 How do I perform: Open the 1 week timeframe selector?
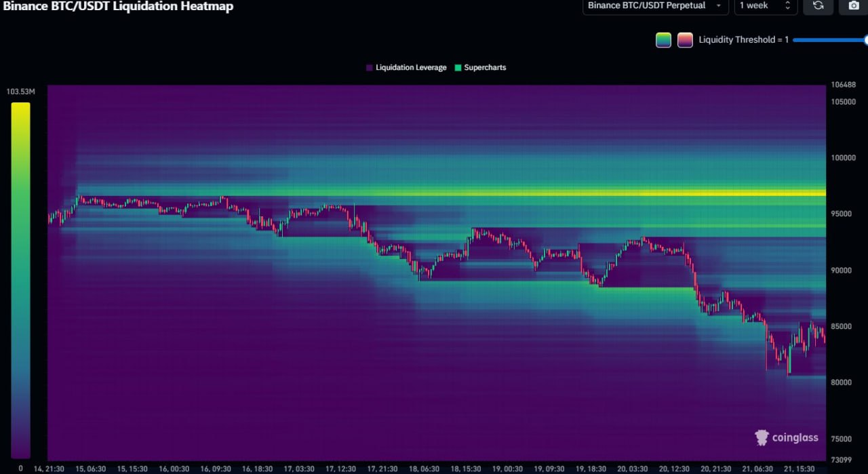click(x=764, y=5)
